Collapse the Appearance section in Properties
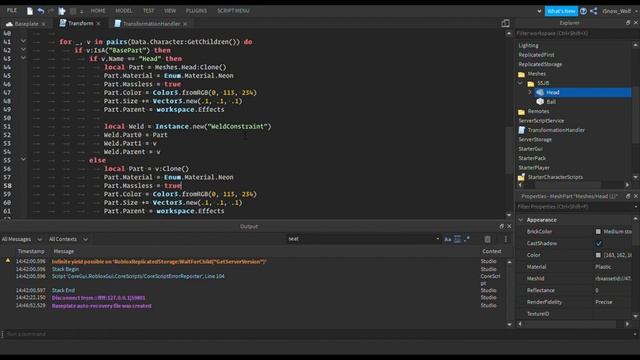Screen dimensions: 640x360 click(x=521, y=220)
